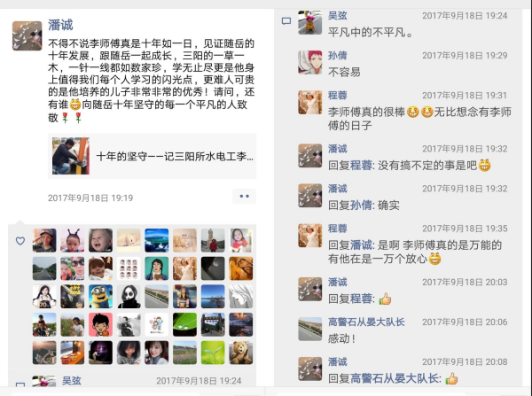Tap the green leaf sprout avatar in likes
Image resolution: width=532 pixels, height=396 pixels.
pos(213,353)
